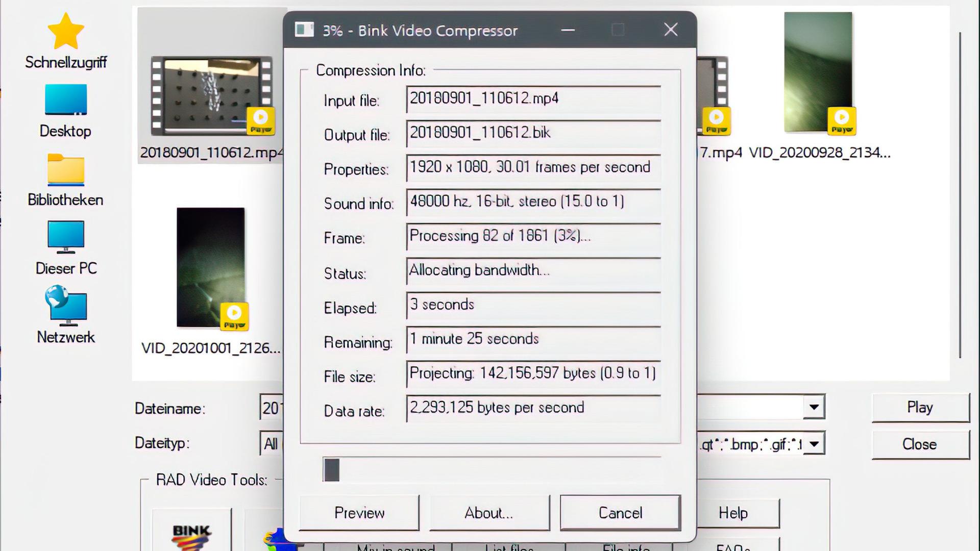Screen dimensions: 980x551
Task: Select the VID_20201001_2126 video thumbnail
Action: click(x=211, y=267)
